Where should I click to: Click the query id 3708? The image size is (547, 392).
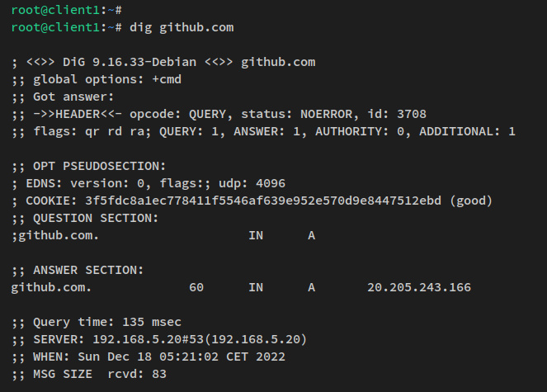click(x=409, y=114)
